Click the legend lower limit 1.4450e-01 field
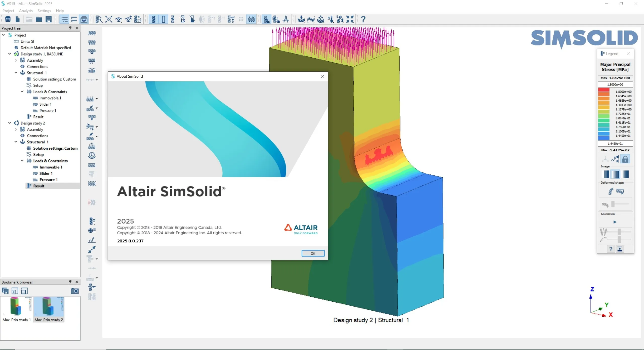This screenshot has height=350, width=644. click(615, 144)
